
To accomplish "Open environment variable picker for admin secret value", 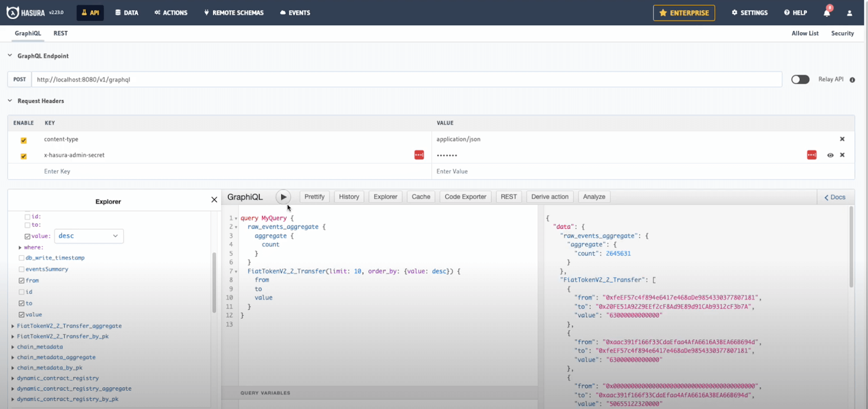I will 811,155.
